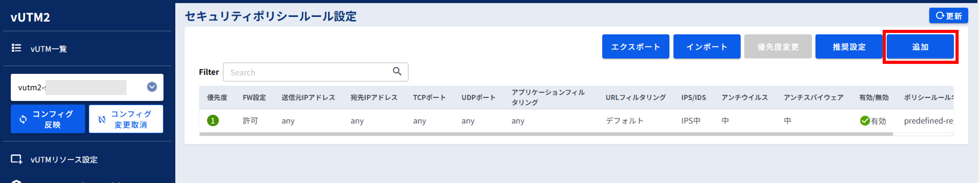
Task: Expand the vutm2 selector dropdown arrow
Action: (x=152, y=87)
